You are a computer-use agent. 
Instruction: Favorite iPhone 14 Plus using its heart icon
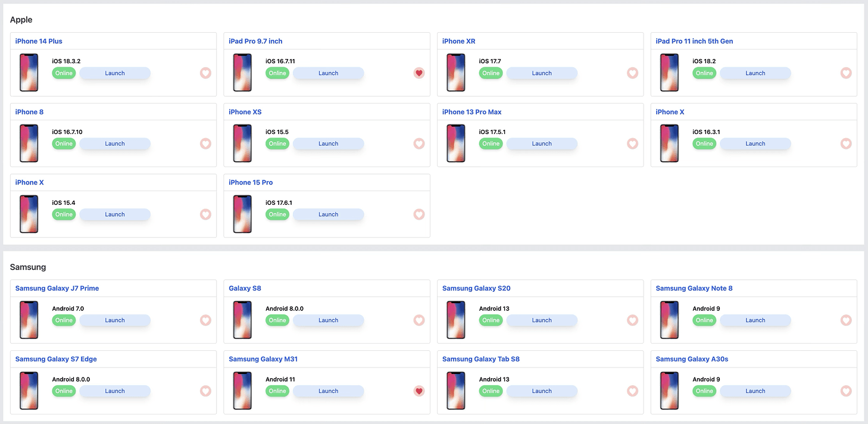pos(205,73)
